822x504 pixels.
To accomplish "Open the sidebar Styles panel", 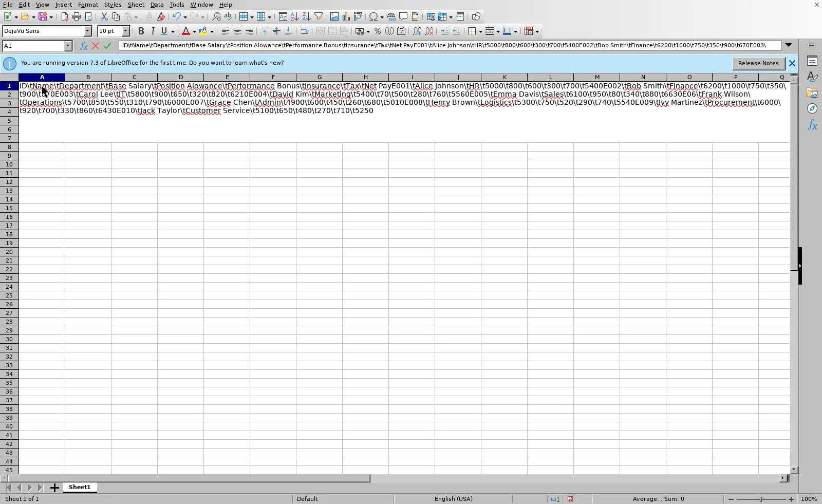I will pos(812,77).
